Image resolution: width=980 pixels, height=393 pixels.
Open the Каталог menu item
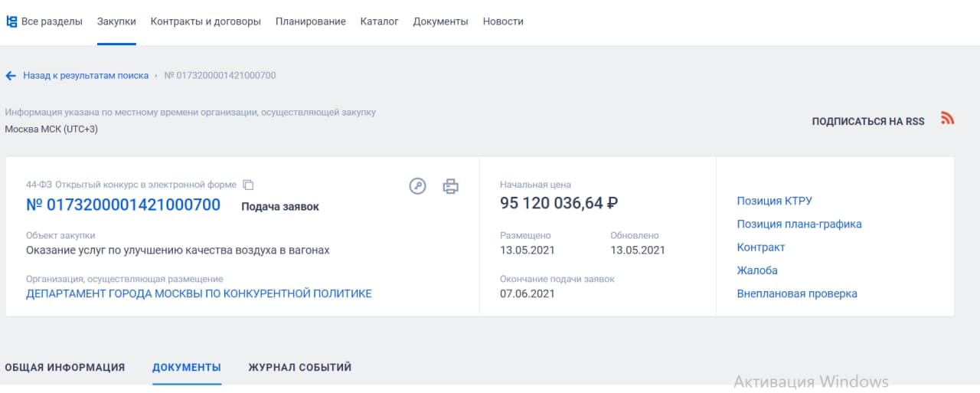tap(380, 21)
